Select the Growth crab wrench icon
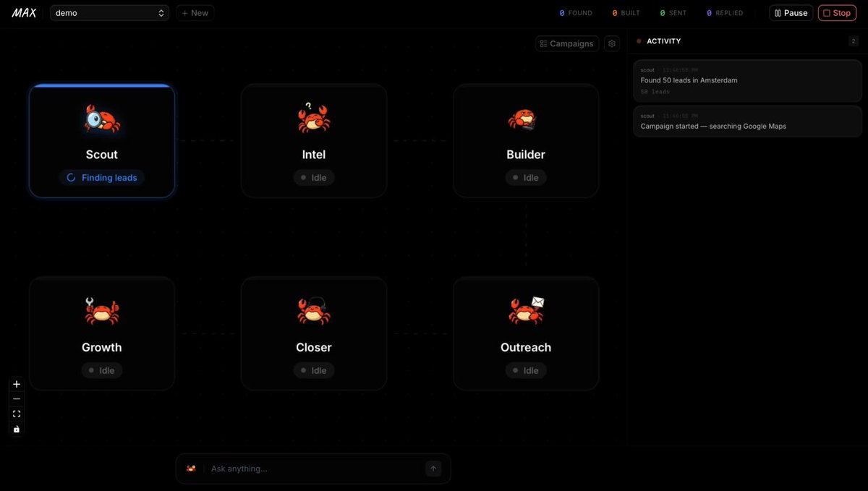The image size is (868, 491). click(102, 311)
